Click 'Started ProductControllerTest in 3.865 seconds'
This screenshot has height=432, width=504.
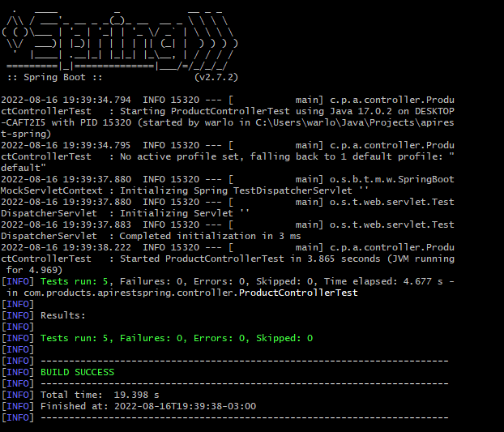click(250, 259)
